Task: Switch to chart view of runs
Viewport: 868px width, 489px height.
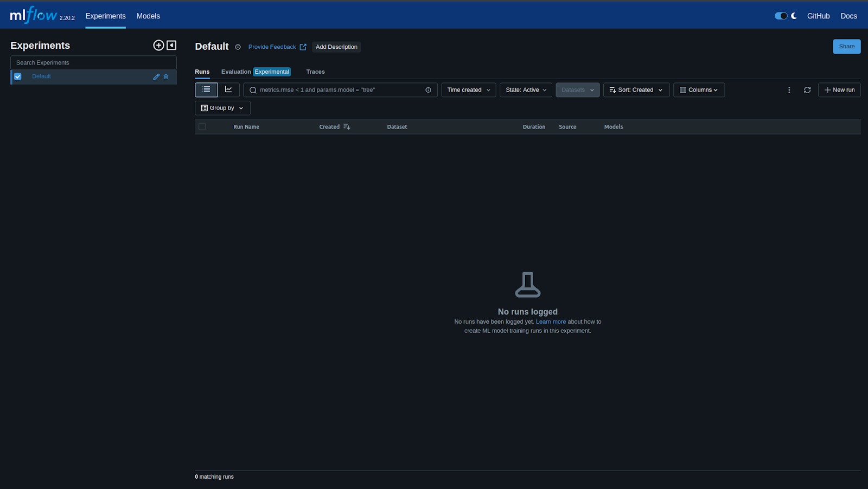Action: coord(228,90)
